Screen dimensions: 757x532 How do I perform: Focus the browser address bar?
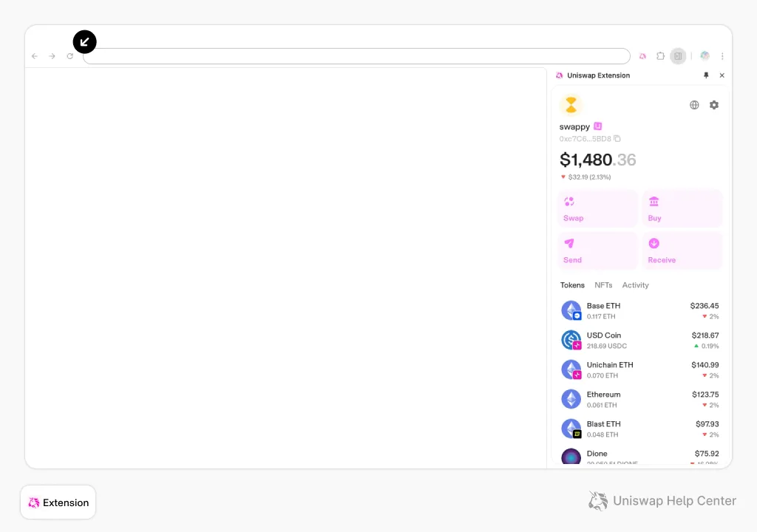(x=356, y=56)
